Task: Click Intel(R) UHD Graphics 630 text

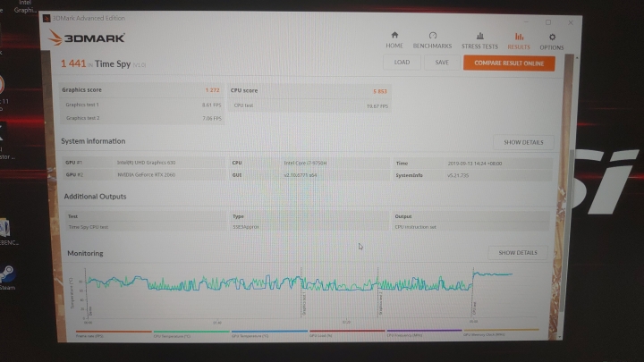Action: point(146,163)
